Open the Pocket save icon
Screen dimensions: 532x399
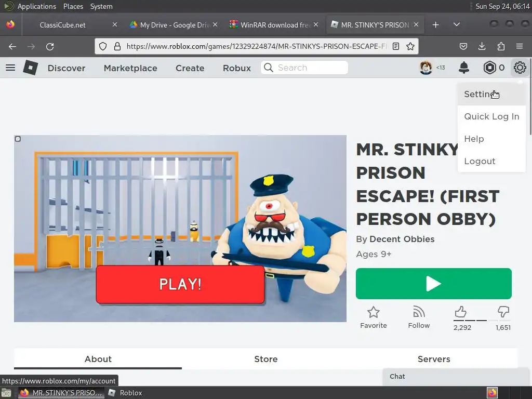[463, 46]
